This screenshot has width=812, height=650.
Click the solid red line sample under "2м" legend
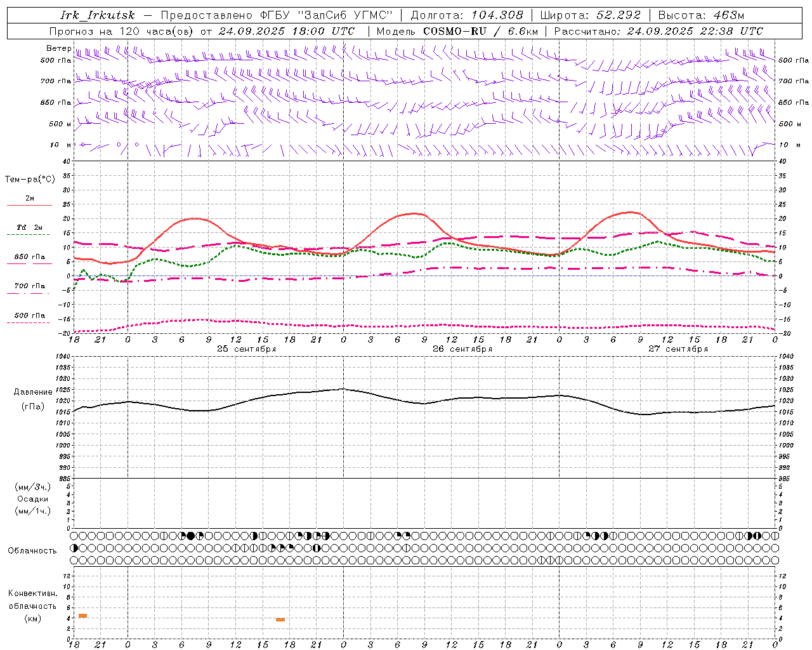29,206
